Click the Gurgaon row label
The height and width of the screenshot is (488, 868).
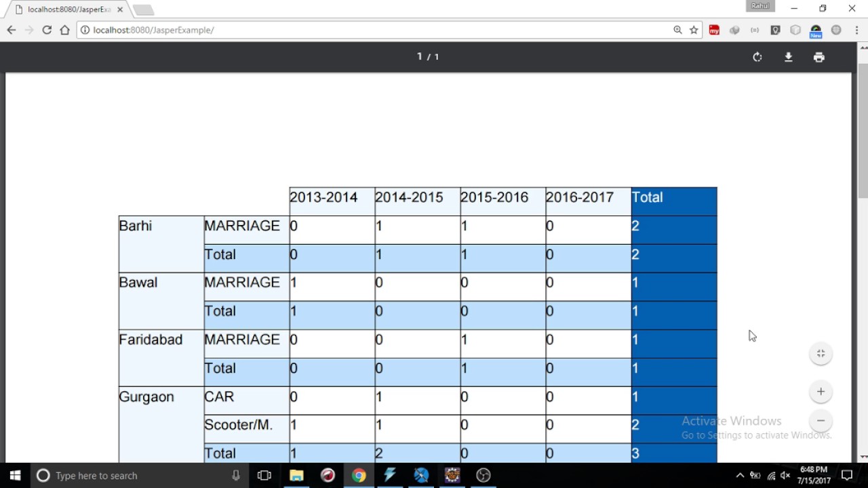point(161,425)
